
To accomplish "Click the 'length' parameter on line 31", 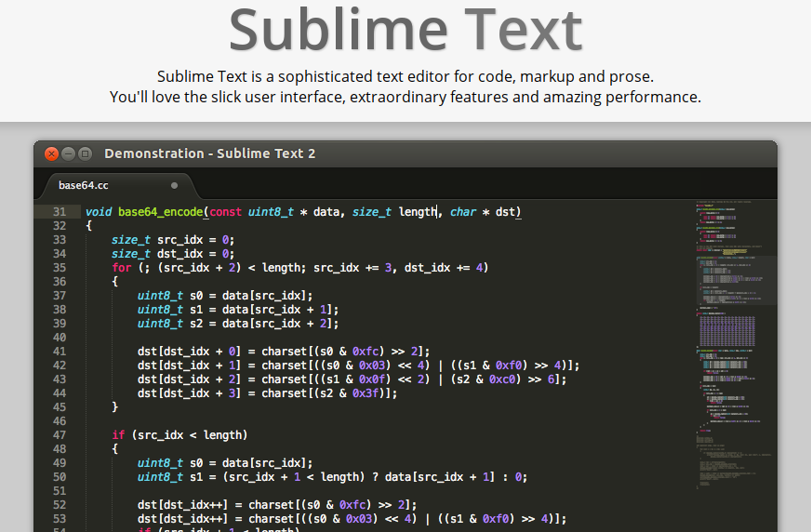I will click(418, 212).
